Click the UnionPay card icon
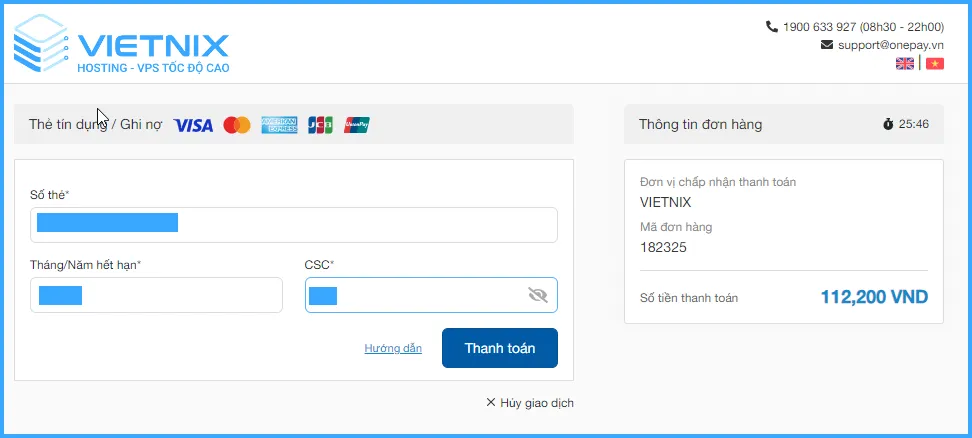Viewport: 972px width, 438px height. (357, 125)
